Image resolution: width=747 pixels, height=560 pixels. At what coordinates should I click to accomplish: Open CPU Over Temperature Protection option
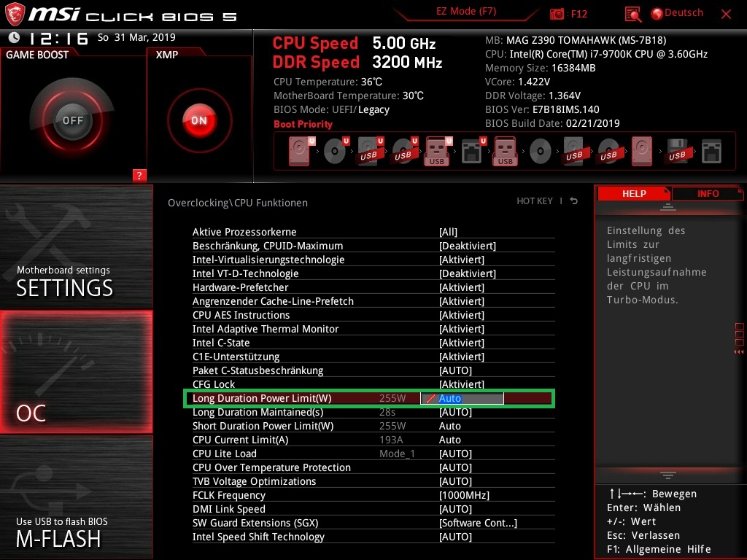373,467
